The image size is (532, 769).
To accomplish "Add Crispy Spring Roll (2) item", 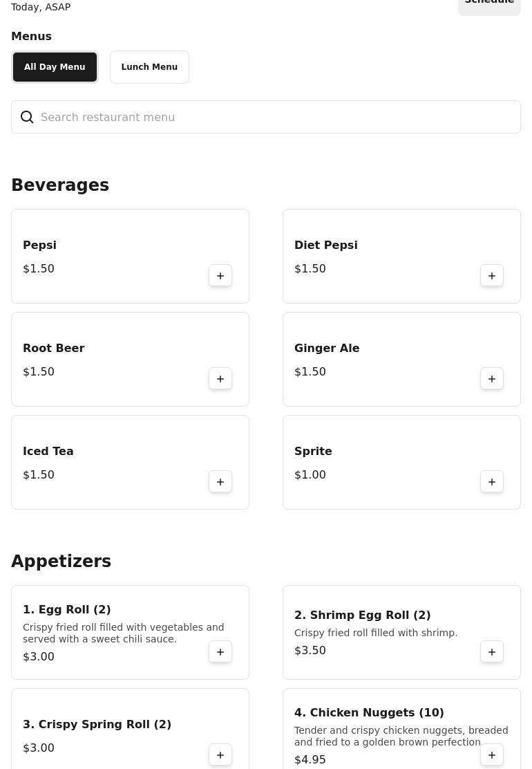I will point(220,755).
